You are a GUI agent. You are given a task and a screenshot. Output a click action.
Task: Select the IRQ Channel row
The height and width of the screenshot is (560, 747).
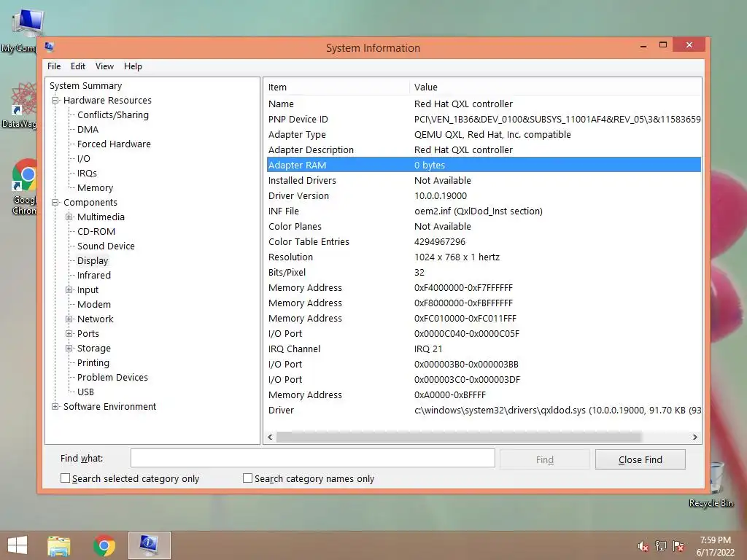(484, 349)
